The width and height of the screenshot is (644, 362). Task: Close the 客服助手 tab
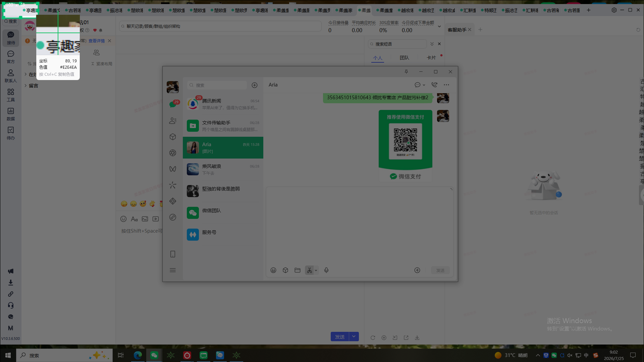point(470,29)
